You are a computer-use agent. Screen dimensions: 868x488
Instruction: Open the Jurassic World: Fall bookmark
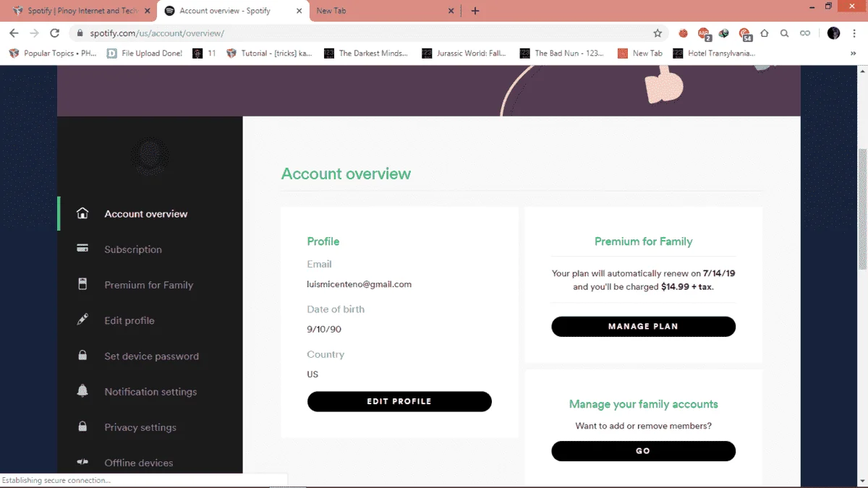(x=464, y=53)
